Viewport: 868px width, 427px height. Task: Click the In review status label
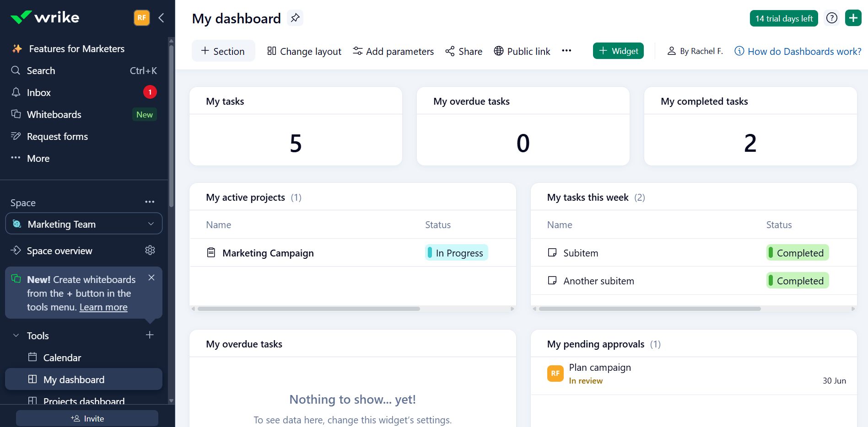(x=586, y=381)
